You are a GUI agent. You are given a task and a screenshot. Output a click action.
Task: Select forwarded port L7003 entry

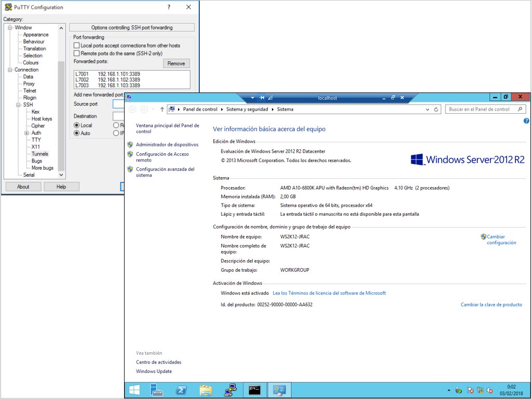132,85
